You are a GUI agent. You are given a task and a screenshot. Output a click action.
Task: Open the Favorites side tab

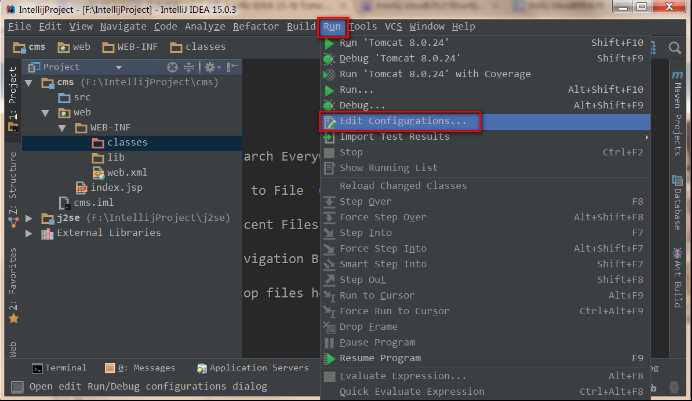coord(13,285)
